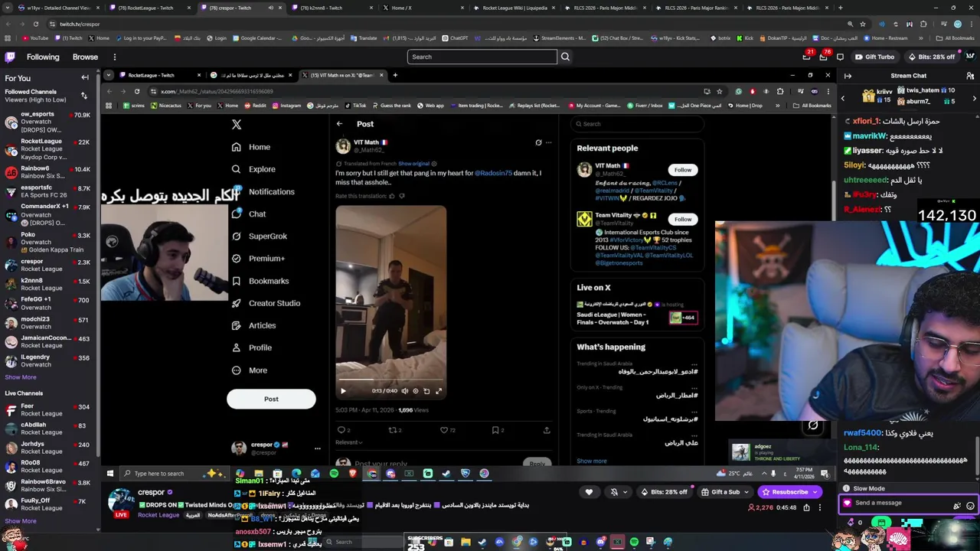980x551 pixels.
Task: Open the Browse tab
Action: click(85, 57)
